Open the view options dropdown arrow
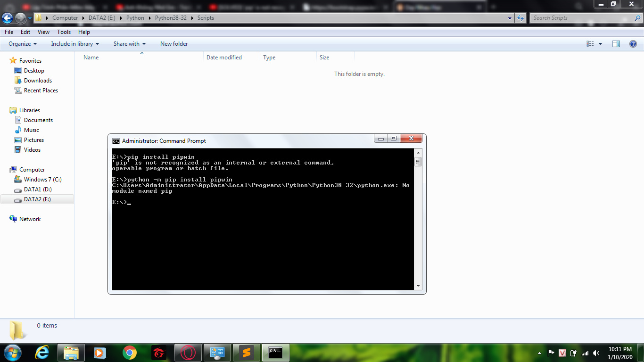Viewport: 644px width, 362px height. pos(600,44)
